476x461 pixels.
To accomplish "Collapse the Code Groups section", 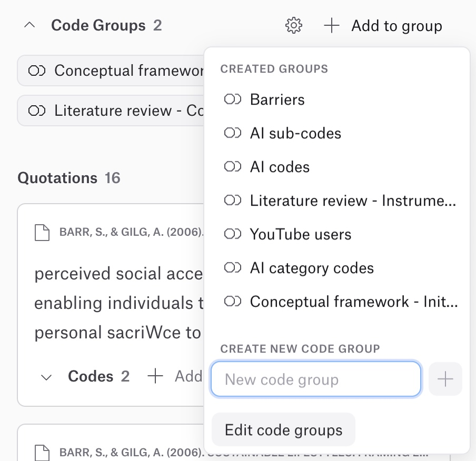I will pyautogui.click(x=29, y=24).
